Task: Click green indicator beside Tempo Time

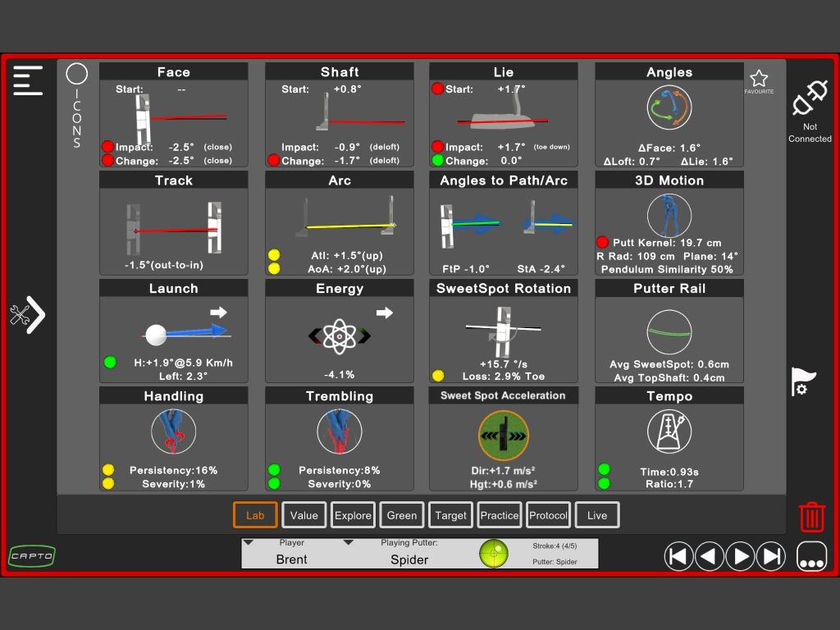Action: pyautogui.click(x=604, y=469)
